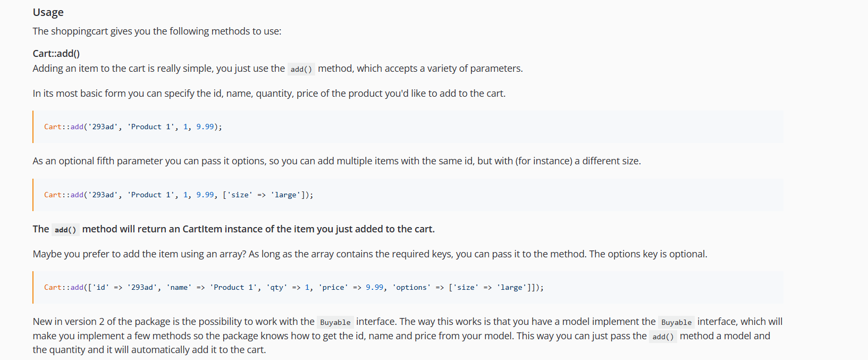The image size is (868, 360).
Task: Click the code block with ['size' => 'large'] option
Action: [x=408, y=195]
